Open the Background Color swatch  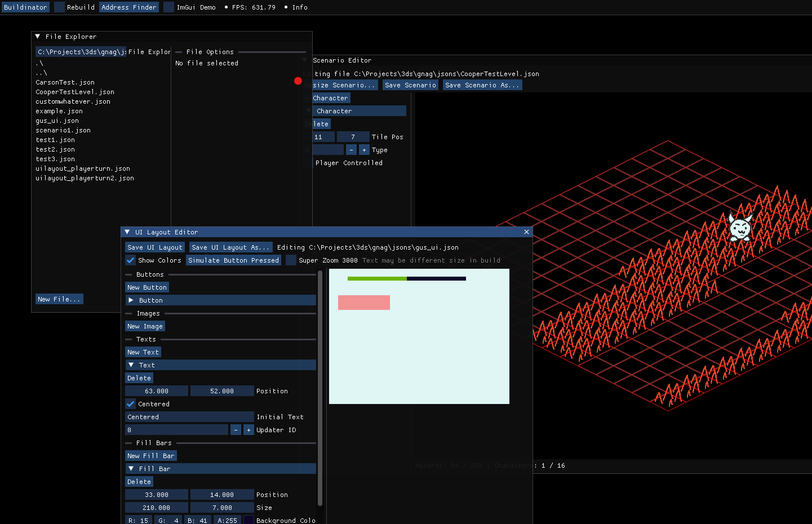(249, 520)
